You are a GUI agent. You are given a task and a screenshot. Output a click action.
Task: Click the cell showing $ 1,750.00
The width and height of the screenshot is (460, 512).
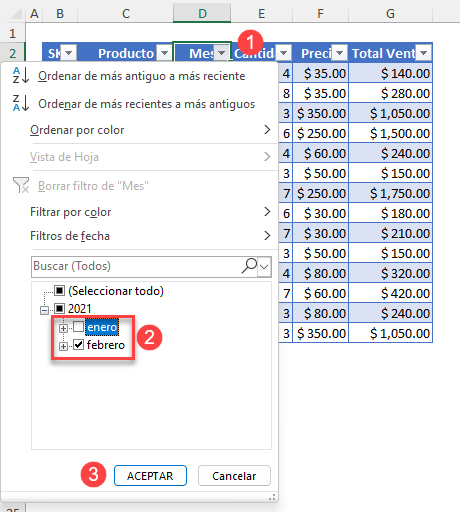(x=390, y=193)
